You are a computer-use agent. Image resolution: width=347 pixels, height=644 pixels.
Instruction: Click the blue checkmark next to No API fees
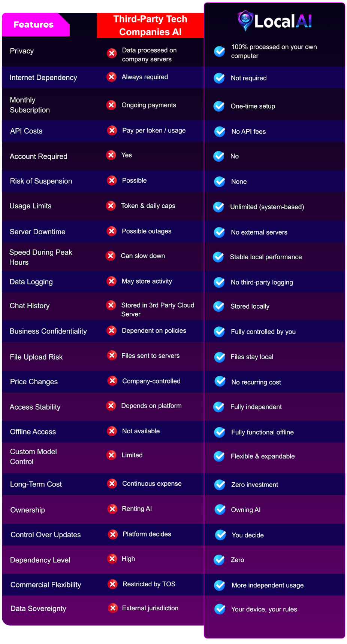coord(220,132)
